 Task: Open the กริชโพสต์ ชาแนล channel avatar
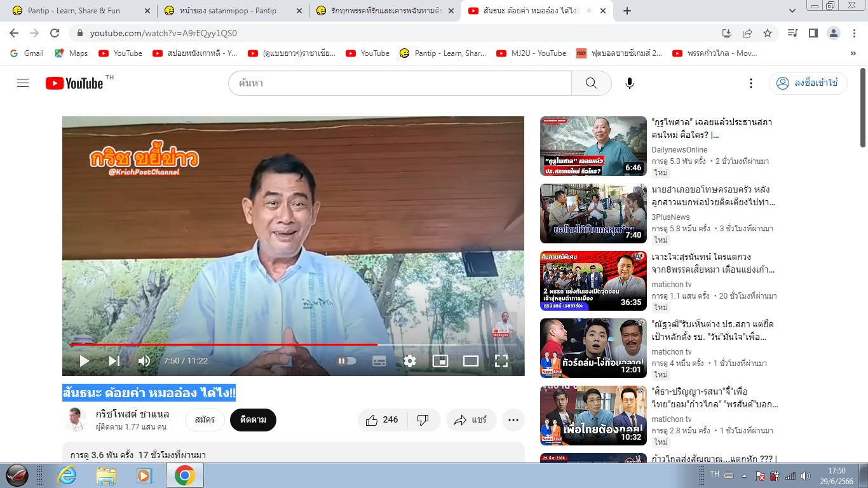pyautogui.click(x=75, y=419)
